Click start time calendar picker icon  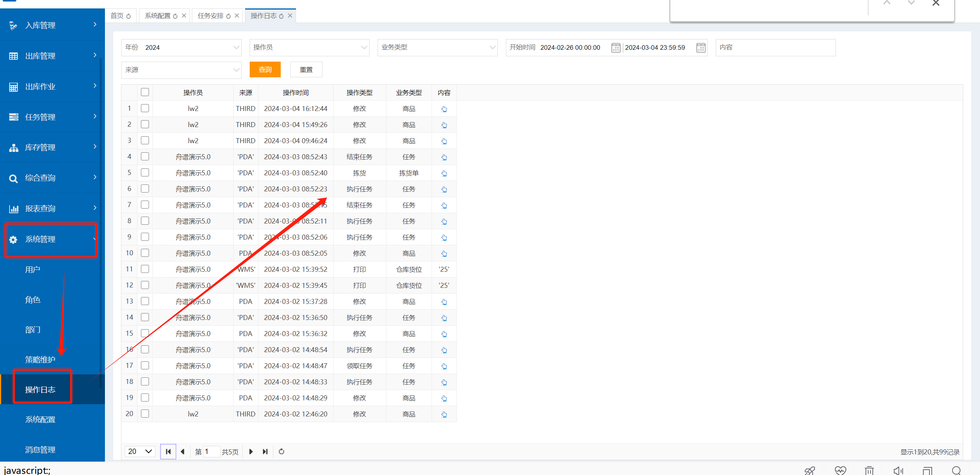(x=615, y=47)
